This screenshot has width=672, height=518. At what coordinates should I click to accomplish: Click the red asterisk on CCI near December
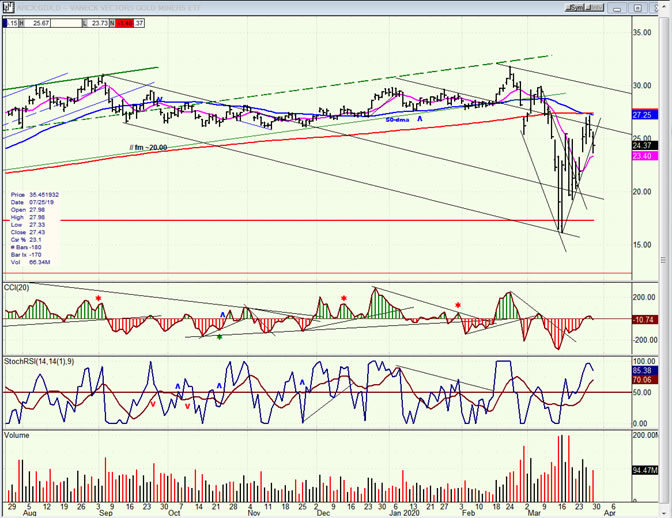[x=344, y=298]
